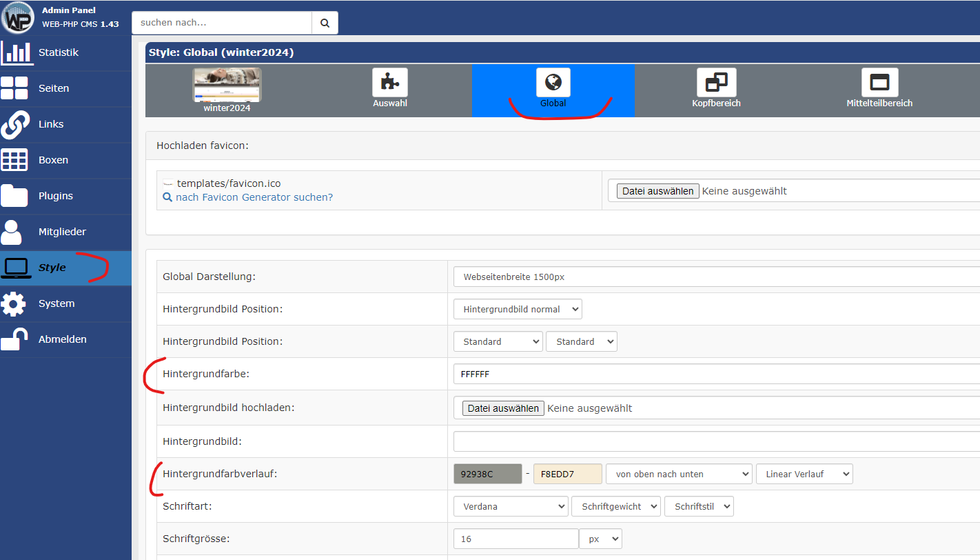The image size is (980, 560).
Task: Follow 'nach Favicon Generator suchen?' link
Action: coord(254,197)
